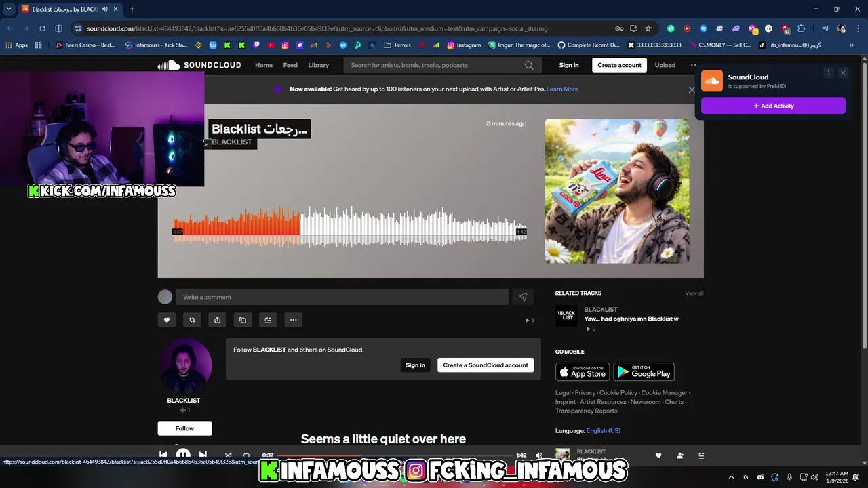Click Create a SoundCloud account button

486,365
